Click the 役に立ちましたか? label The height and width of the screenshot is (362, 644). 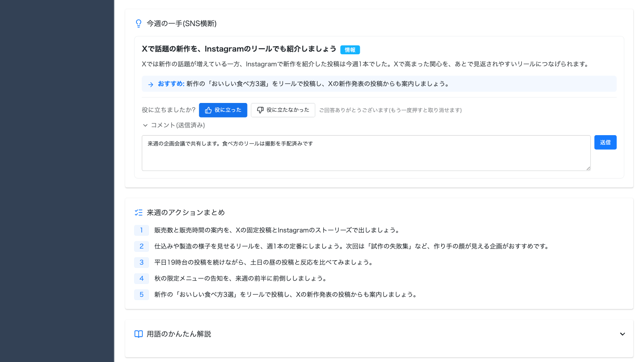click(x=169, y=110)
